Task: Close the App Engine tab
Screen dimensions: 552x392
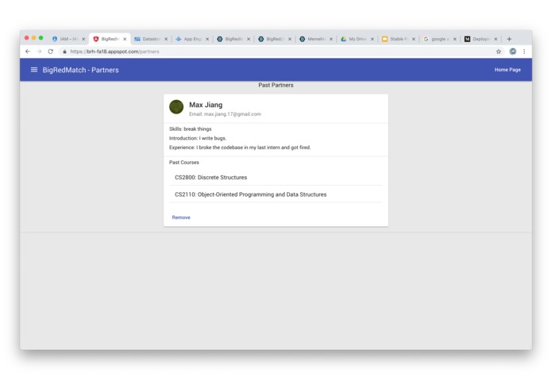Action: click(x=207, y=39)
